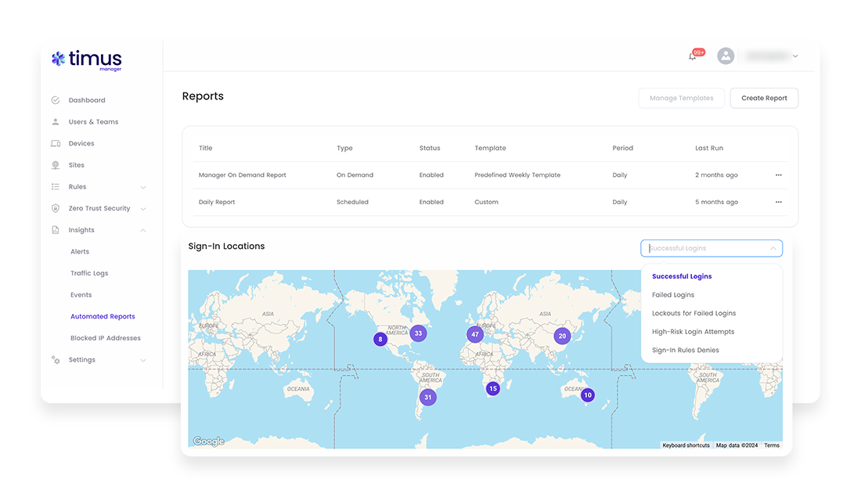Click the marker showing 47 sign-ins

[475, 334]
